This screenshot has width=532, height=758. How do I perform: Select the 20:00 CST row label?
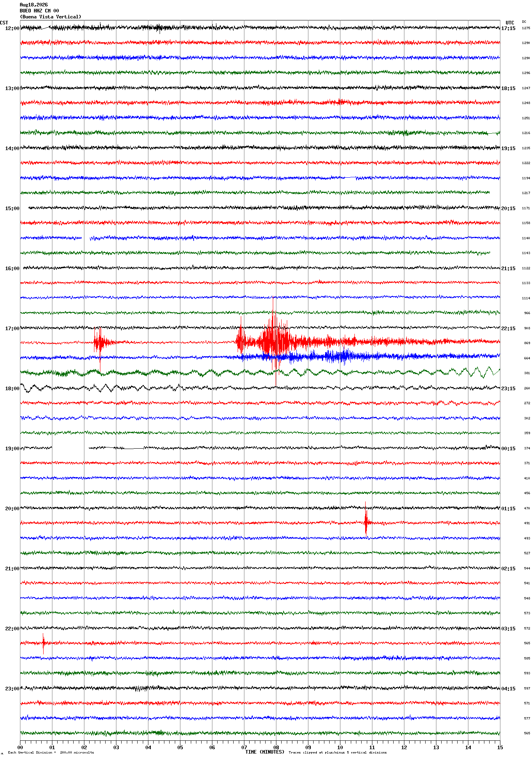[12, 509]
